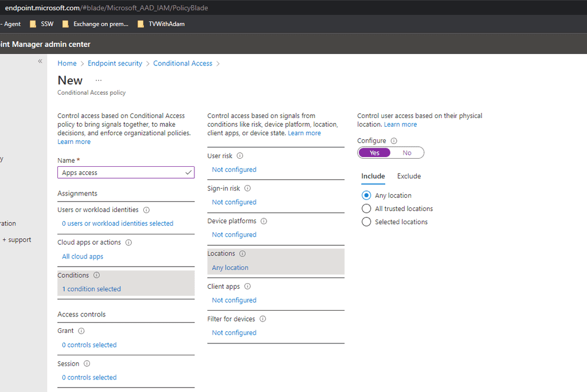This screenshot has width=587, height=392.
Task: Select the Any location radio button
Action: [x=366, y=195]
